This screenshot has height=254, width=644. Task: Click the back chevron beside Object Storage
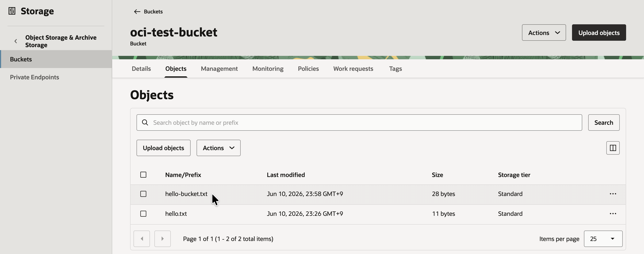pyautogui.click(x=16, y=41)
